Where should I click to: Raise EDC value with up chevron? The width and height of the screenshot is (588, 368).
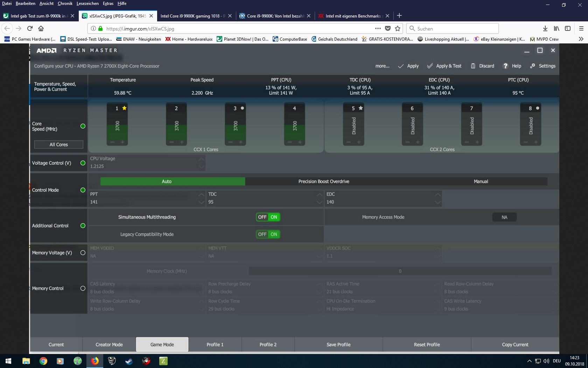coord(437,195)
